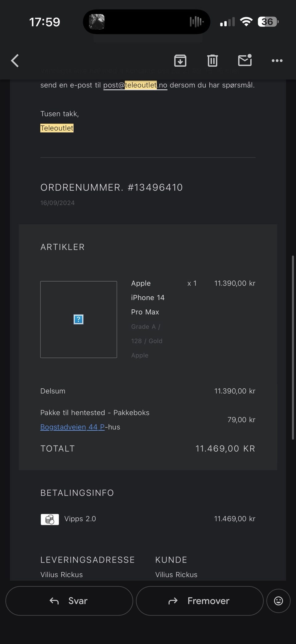296x644 pixels.
Task: Tap the Svar reply button
Action: click(x=69, y=601)
